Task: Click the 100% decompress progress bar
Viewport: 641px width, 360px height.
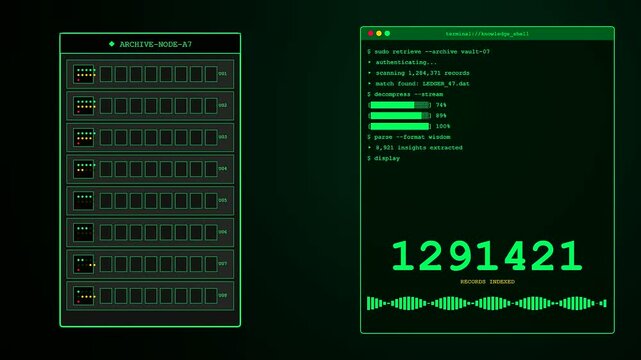Action: [399, 126]
